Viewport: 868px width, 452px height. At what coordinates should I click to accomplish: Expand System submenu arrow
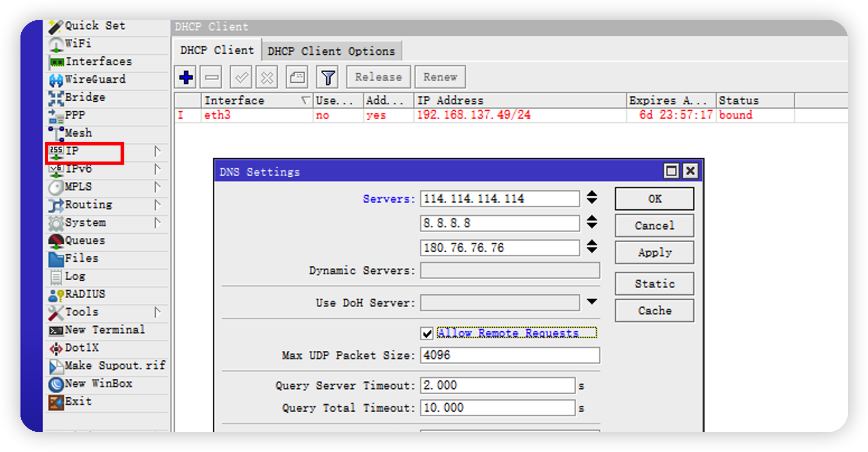click(157, 223)
